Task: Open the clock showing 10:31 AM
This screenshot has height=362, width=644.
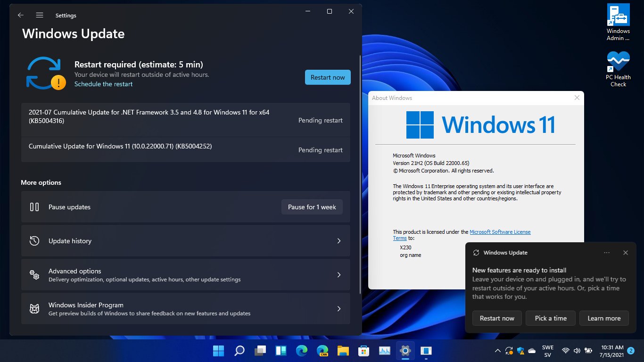Action: (x=611, y=351)
